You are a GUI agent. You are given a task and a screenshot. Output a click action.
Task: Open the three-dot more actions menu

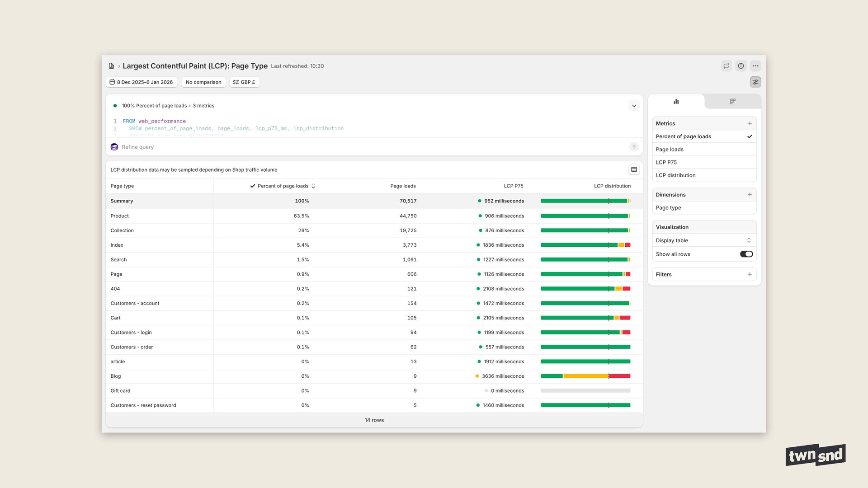(755, 66)
